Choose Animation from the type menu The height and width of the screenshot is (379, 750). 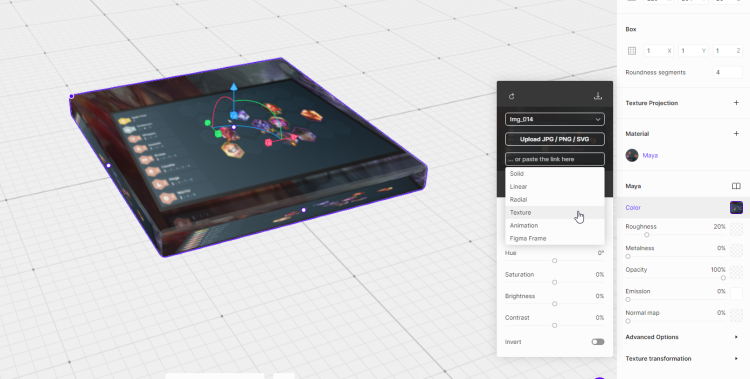[555, 225]
